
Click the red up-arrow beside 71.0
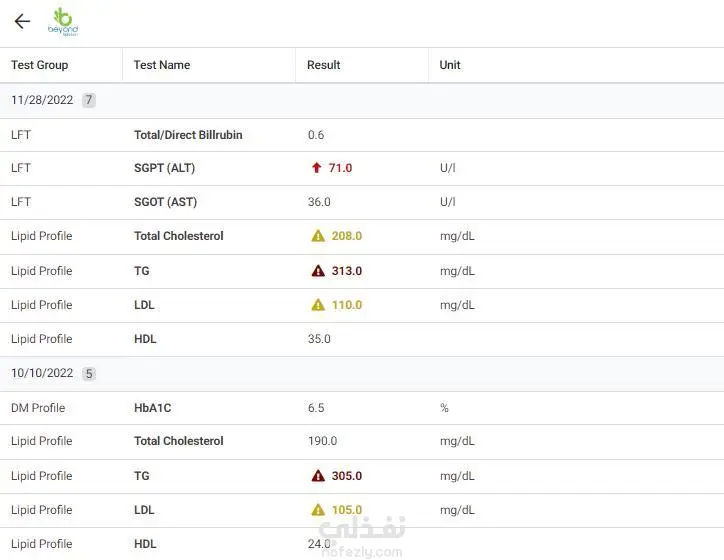[x=316, y=168]
